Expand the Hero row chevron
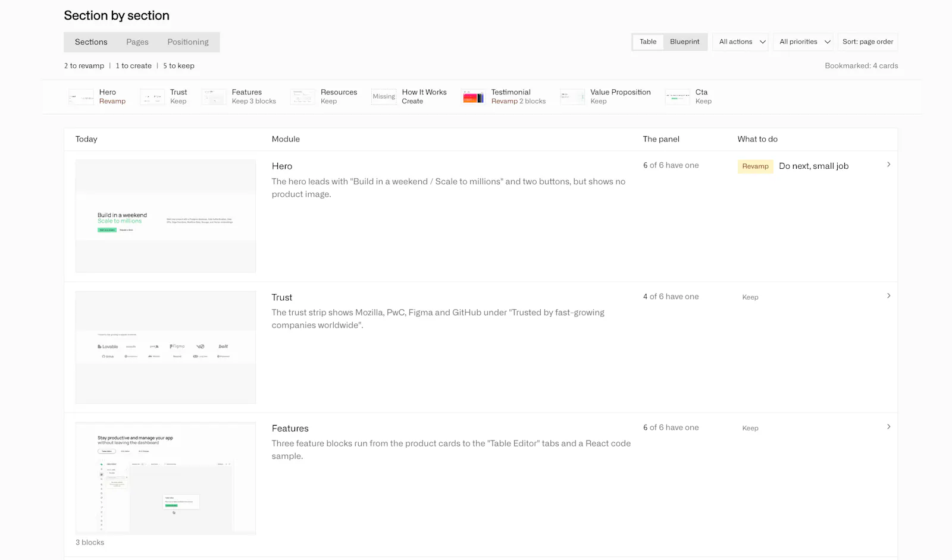This screenshot has width=952, height=560. click(888, 165)
